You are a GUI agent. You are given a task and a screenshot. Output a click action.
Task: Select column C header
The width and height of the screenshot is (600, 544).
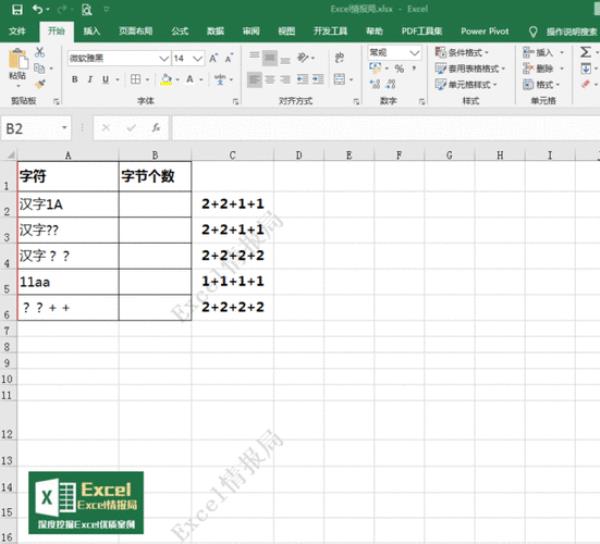tap(232, 155)
